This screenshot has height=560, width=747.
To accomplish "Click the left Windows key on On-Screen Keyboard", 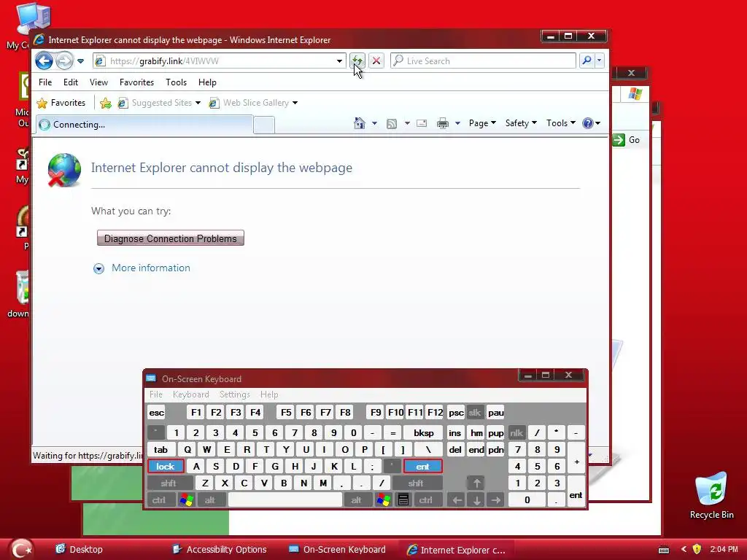I will [186, 500].
